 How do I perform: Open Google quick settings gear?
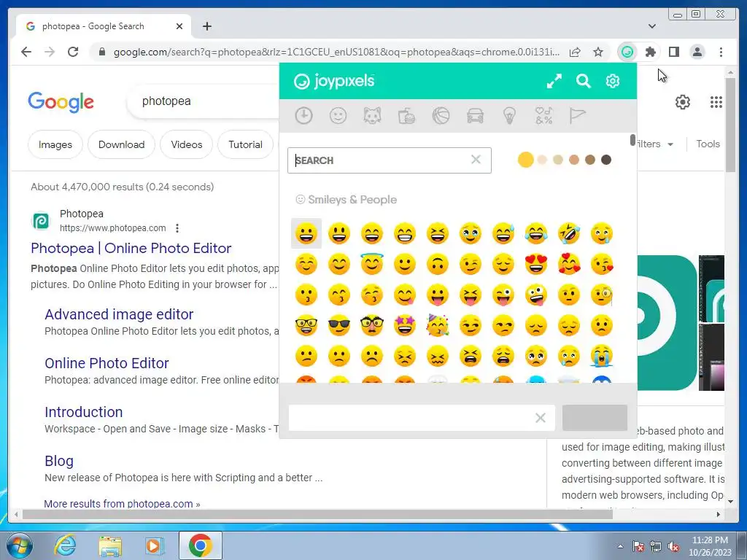coord(683,102)
